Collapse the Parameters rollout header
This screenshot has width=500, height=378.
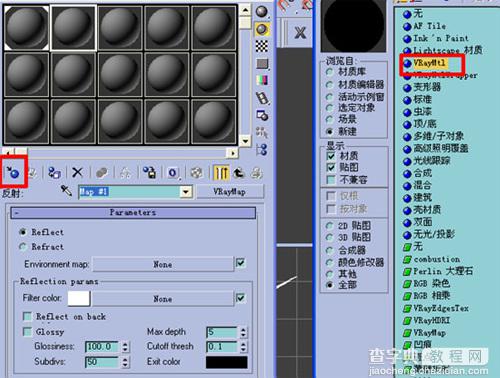(133, 213)
